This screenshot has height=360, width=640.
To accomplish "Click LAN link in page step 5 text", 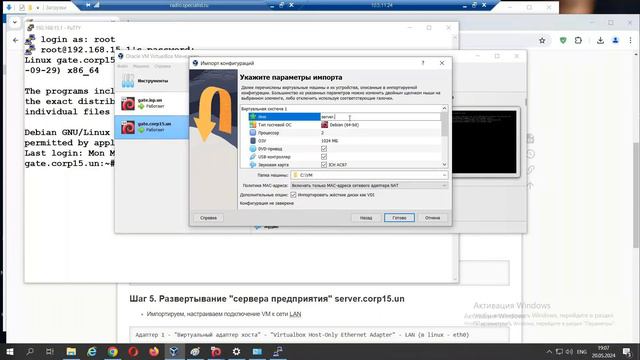I will pyautogui.click(x=295, y=314).
